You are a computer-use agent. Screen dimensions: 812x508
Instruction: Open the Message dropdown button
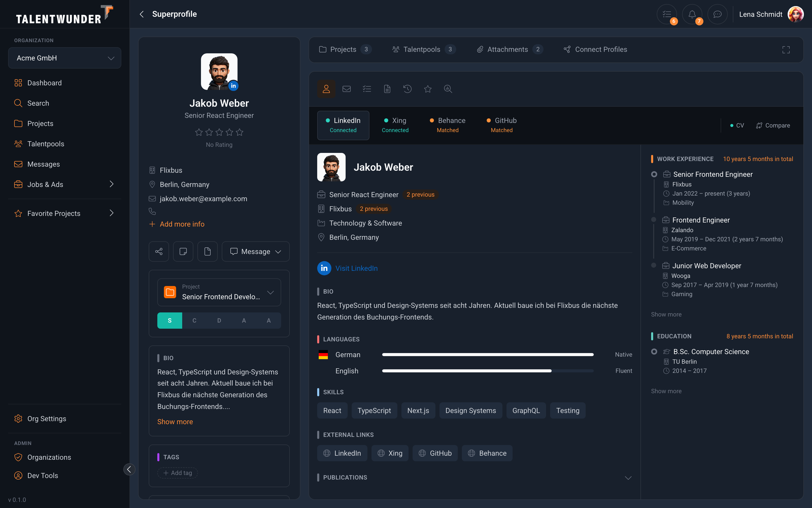coord(256,251)
